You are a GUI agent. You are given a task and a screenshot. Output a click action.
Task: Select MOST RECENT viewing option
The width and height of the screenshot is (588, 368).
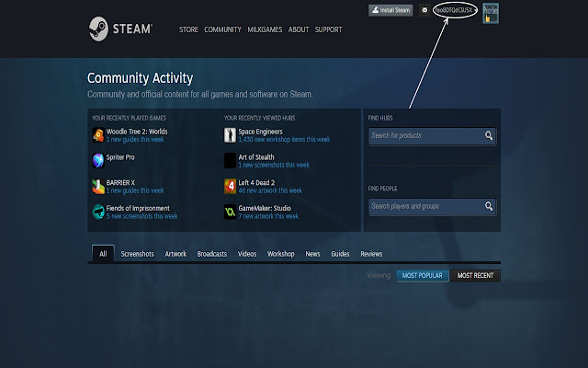point(476,276)
